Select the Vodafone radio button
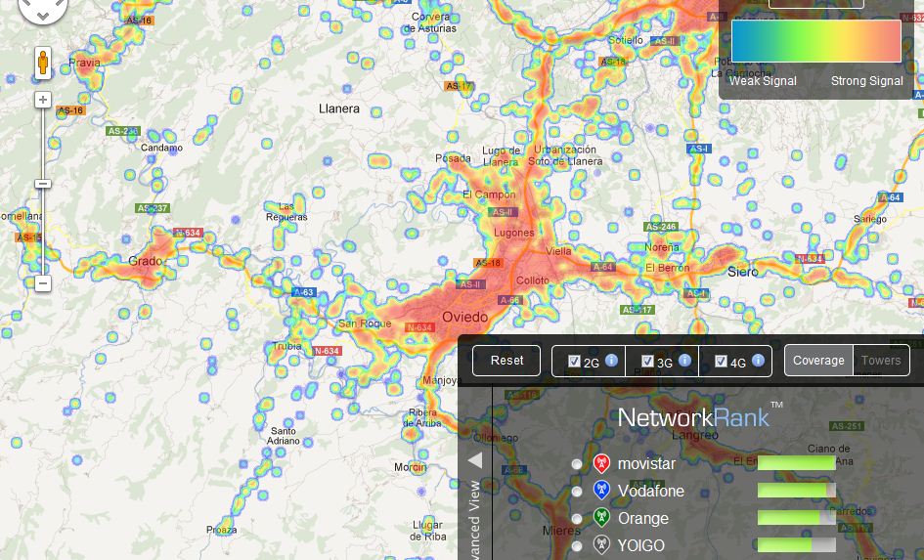The height and width of the screenshot is (560, 924). pyautogui.click(x=576, y=492)
